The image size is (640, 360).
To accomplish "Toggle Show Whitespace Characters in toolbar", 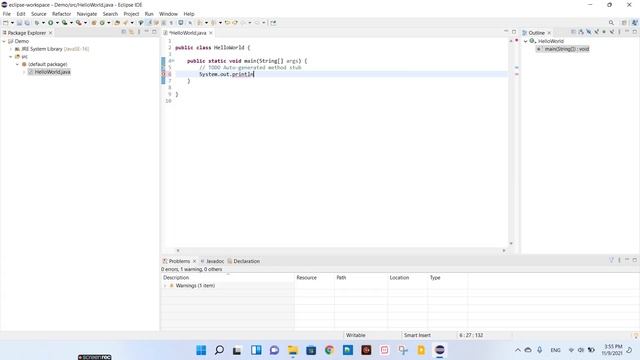I will point(171,23).
